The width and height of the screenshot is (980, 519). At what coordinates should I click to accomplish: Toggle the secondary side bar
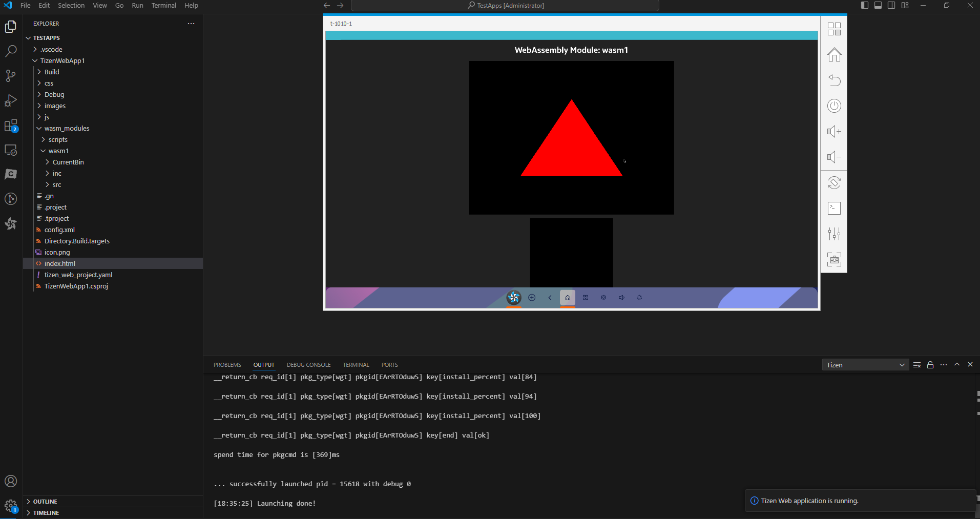(891, 5)
